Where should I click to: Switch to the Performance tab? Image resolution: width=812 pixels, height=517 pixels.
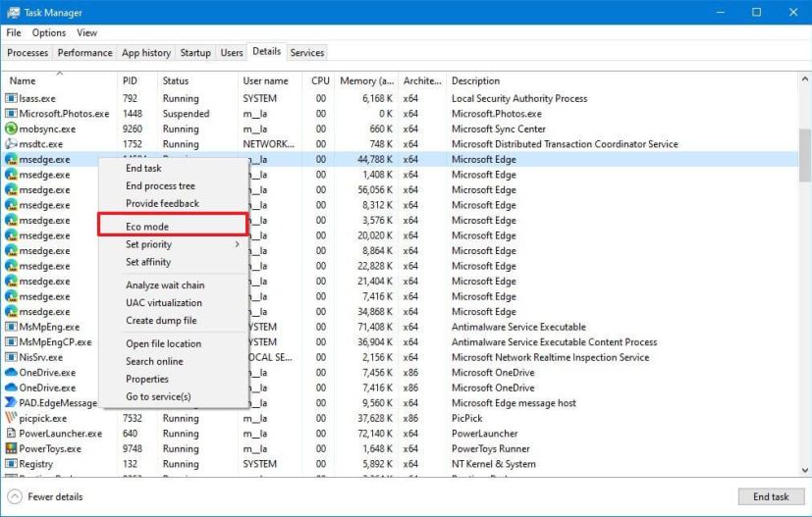pos(84,53)
